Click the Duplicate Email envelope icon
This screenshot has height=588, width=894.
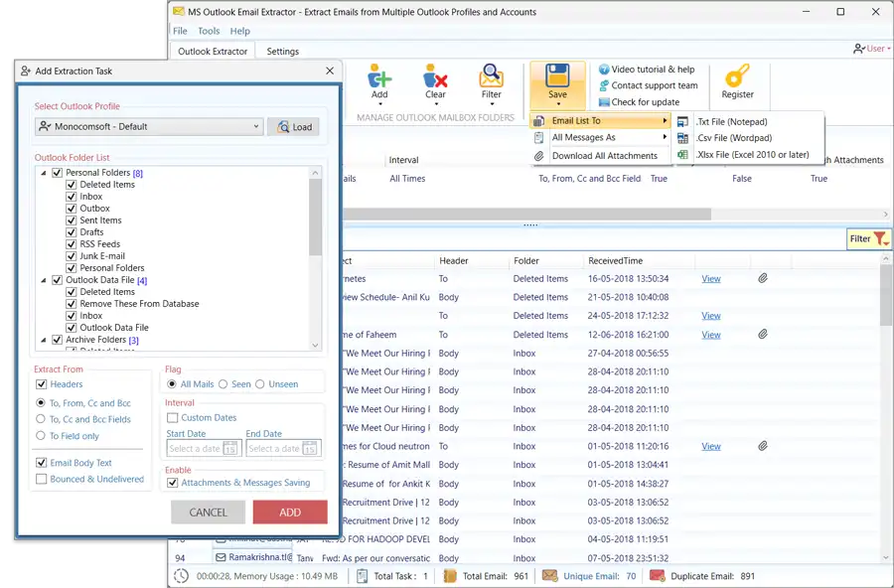click(657, 576)
